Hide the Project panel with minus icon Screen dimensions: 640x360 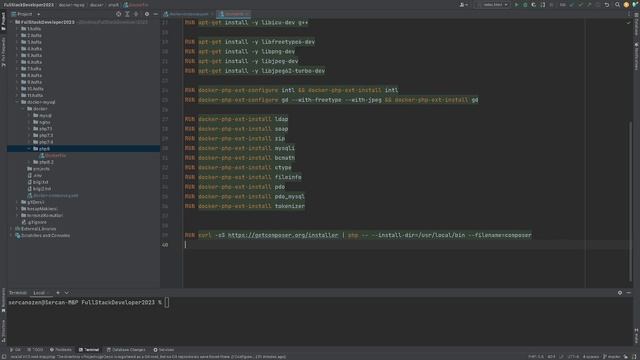[x=156, y=14]
